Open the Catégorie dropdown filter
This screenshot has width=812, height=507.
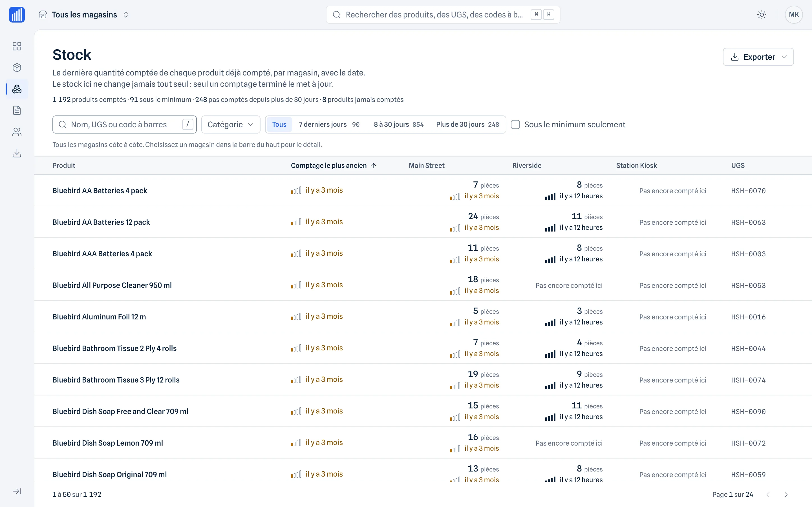coord(231,124)
